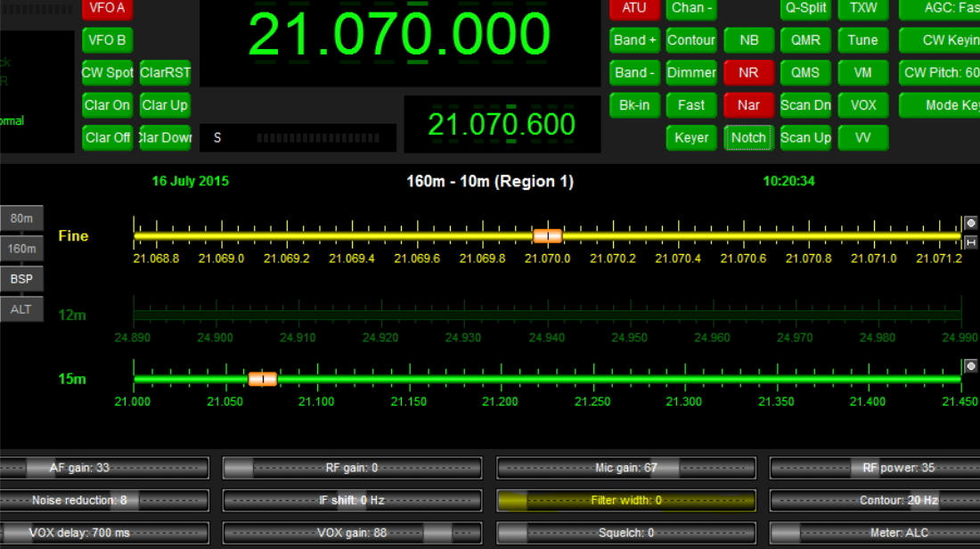The width and height of the screenshot is (980, 549).
Task: Click the round icon beside Fine scale
Action: pos(970,223)
